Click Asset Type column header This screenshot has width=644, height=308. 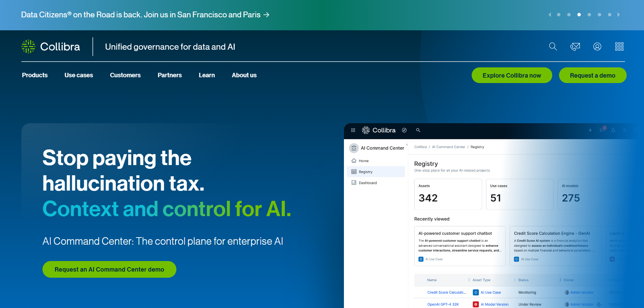pyautogui.click(x=481, y=280)
